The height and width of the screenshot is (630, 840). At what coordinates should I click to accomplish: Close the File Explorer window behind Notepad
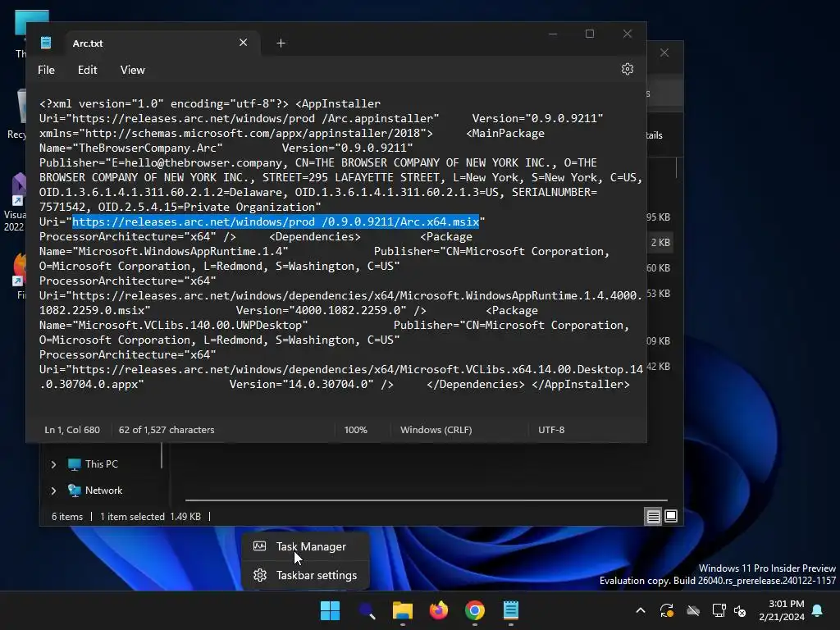point(664,52)
